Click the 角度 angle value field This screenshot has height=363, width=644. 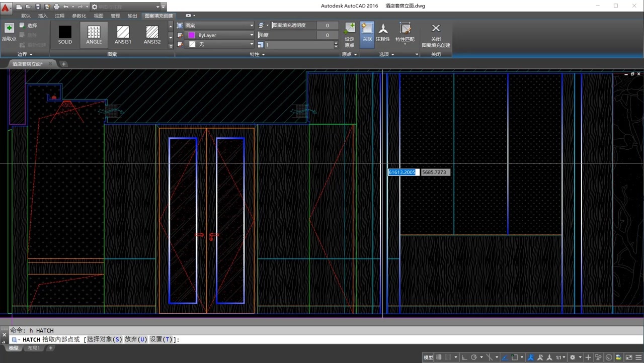327,35
